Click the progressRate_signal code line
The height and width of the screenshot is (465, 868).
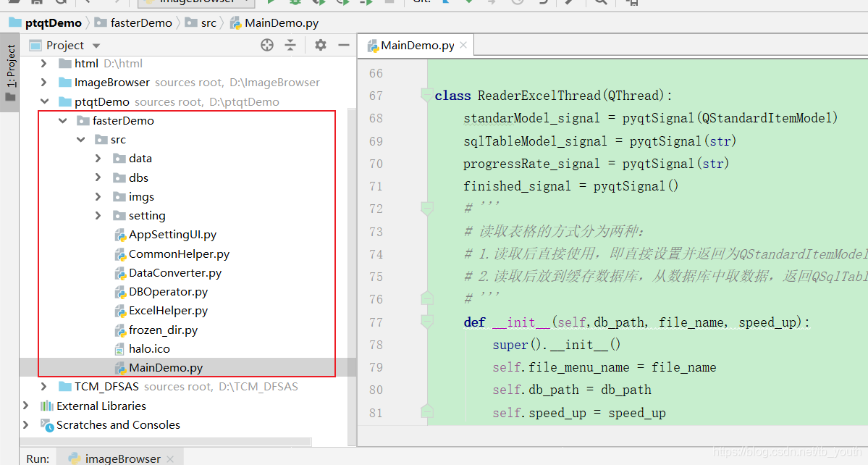click(x=597, y=163)
